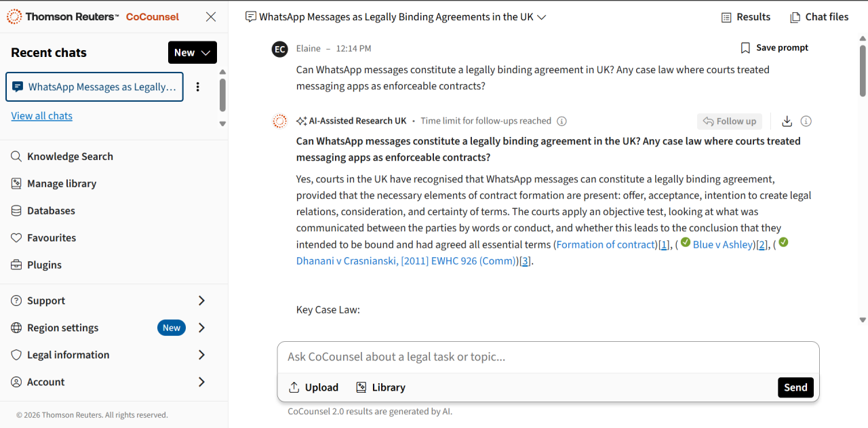This screenshot has height=428, width=868.
Task: Click the info icon beside the download button
Action: click(806, 121)
